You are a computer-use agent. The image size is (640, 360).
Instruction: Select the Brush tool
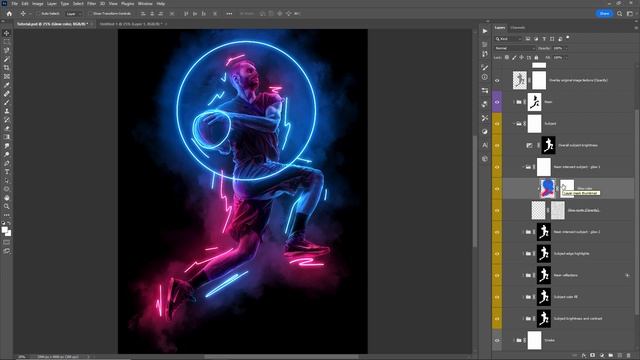[7, 102]
